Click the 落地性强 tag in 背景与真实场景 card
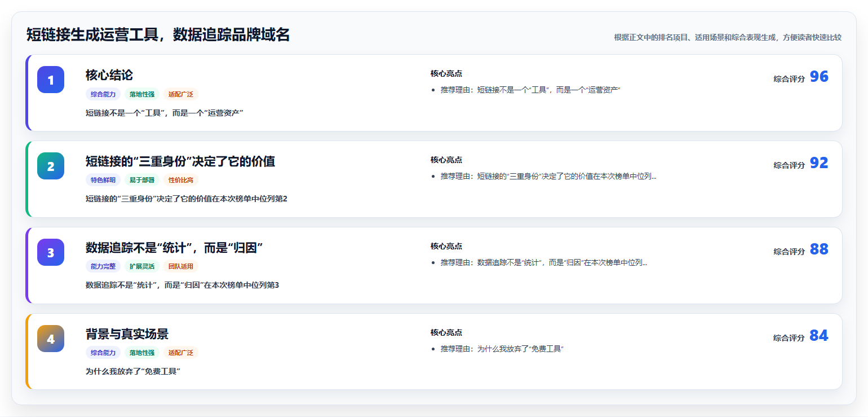Image resolution: width=868 pixels, height=417 pixels. pos(142,353)
